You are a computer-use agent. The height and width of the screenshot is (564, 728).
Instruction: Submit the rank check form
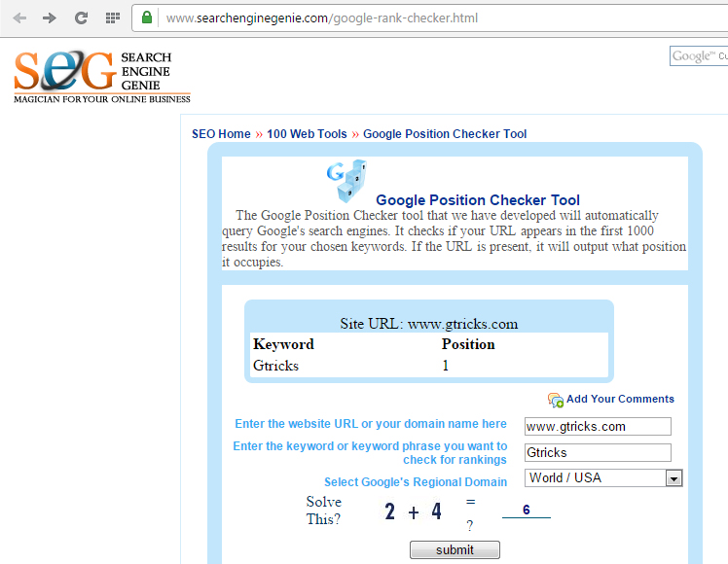(455, 549)
